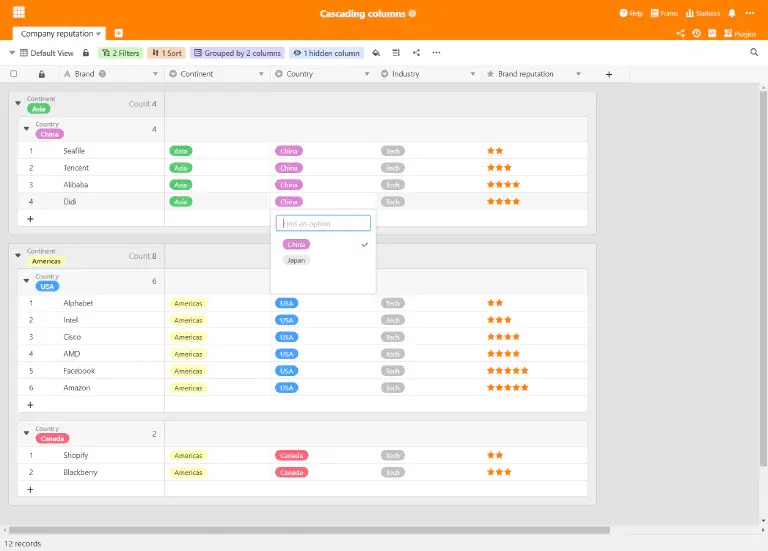Click the Default View name
Screen dimensions: 768x551
[x=51, y=53]
